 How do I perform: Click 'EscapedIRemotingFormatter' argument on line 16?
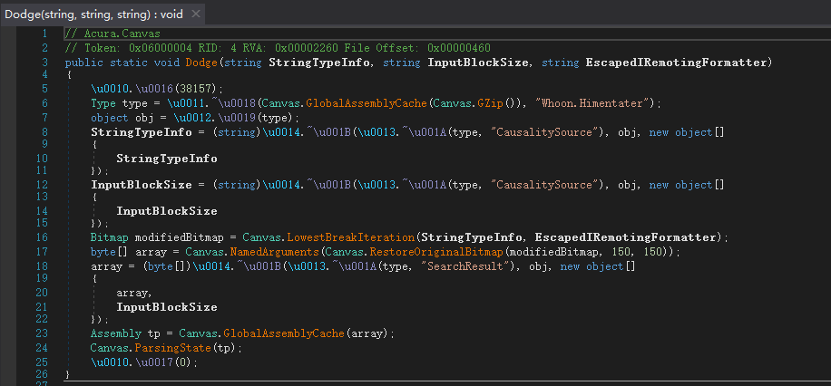pyautogui.click(x=625, y=237)
